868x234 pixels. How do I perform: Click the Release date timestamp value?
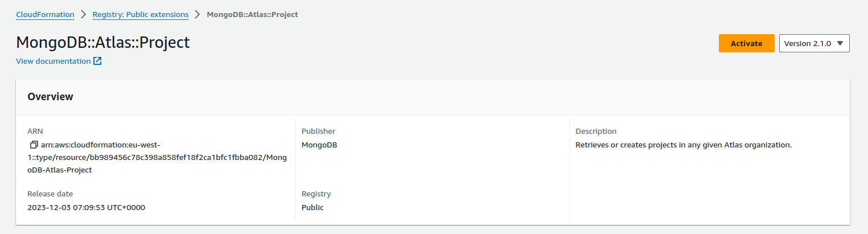(x=86, y=208)
